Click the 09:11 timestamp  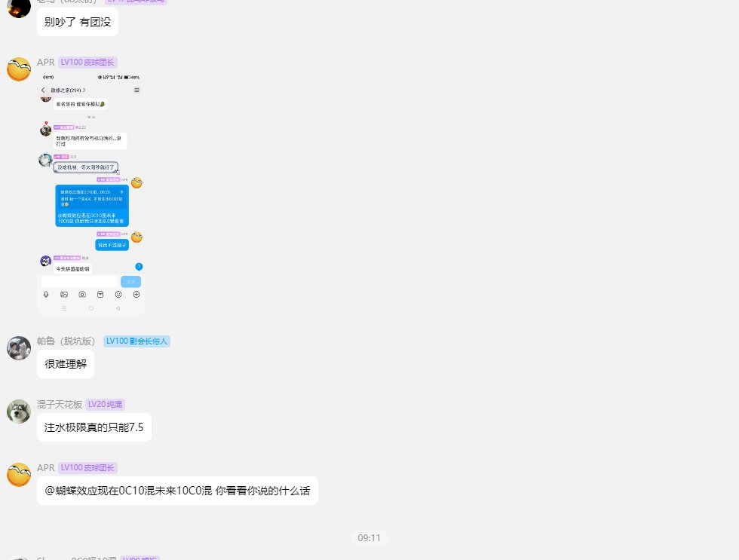(369, 538)
